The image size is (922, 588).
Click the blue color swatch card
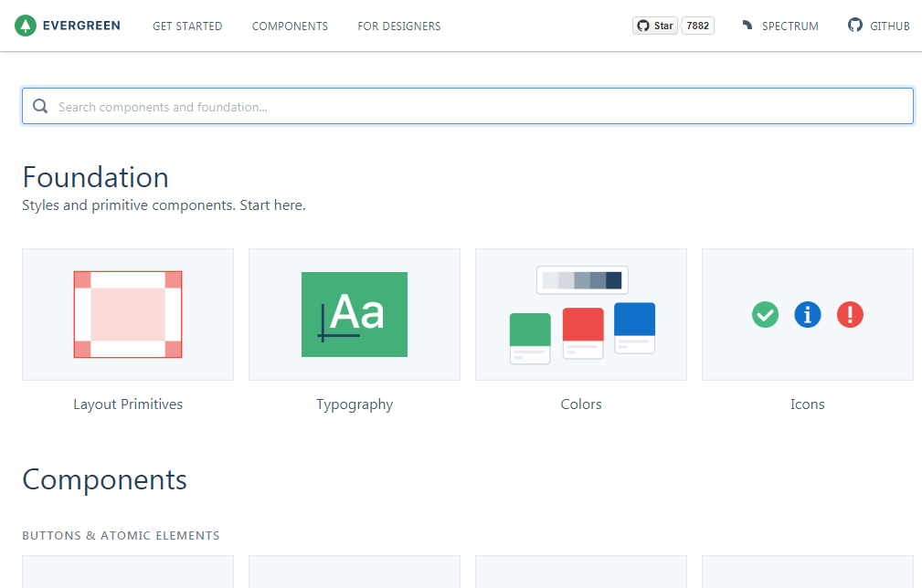click(634, 328)
